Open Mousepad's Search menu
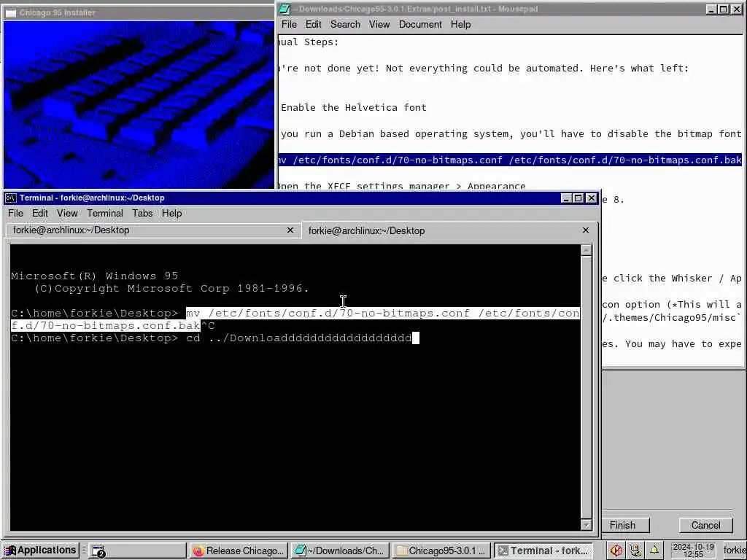 [x=345, y=24]
